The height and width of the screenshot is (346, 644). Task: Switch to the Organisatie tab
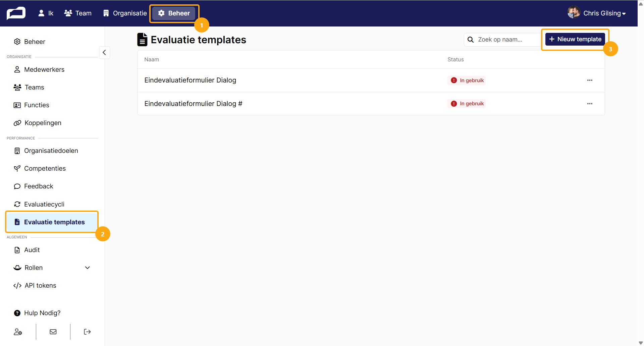pyautogui.click(x=125, y=13)
